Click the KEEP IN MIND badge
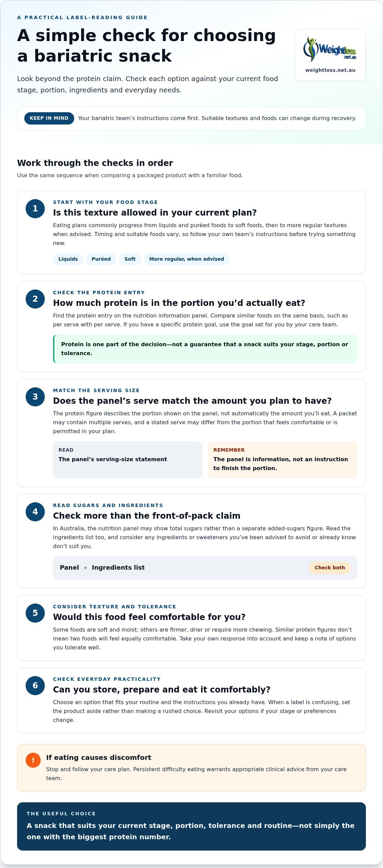Image resolution: width=383 pixels, height=868 pixels. coord(49,118)
